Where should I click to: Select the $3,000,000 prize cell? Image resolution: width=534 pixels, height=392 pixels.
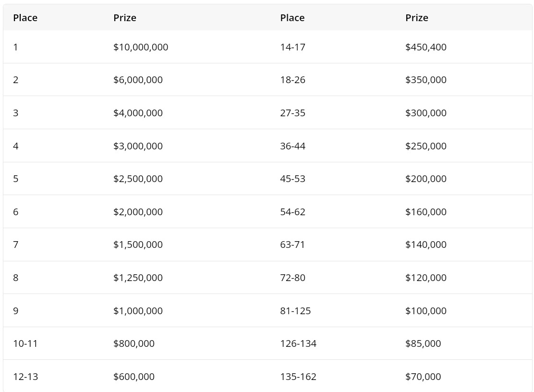click(x=138, y=146)
